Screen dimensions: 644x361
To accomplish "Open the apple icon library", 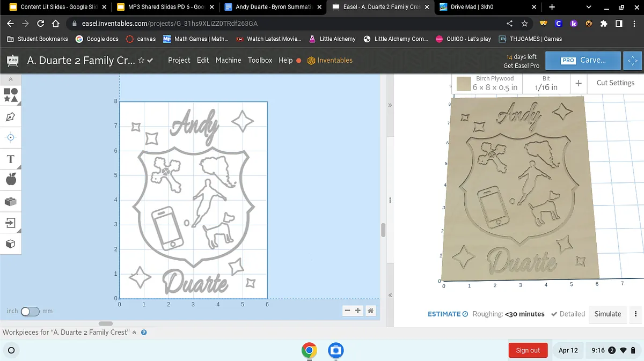I will click(x=11, y=180).
